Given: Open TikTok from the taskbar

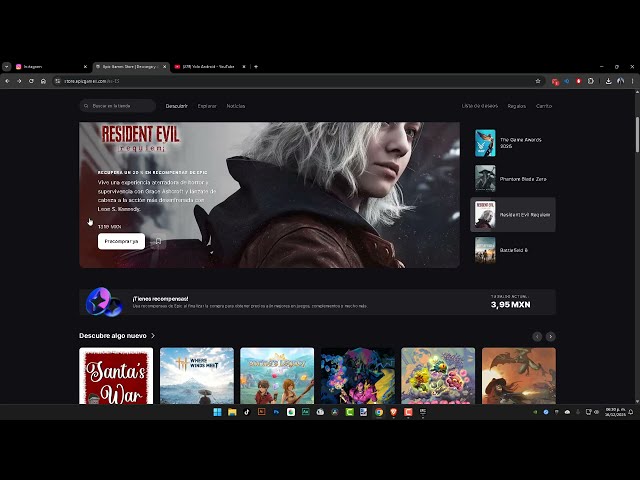Looking at the screenshot, I should click(247, 412).
